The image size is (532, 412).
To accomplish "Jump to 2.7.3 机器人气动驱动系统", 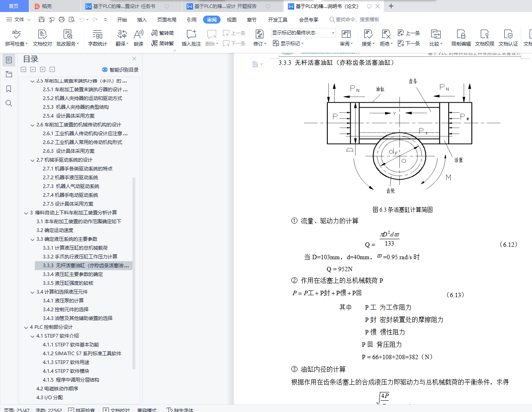I will coord(71,186).
